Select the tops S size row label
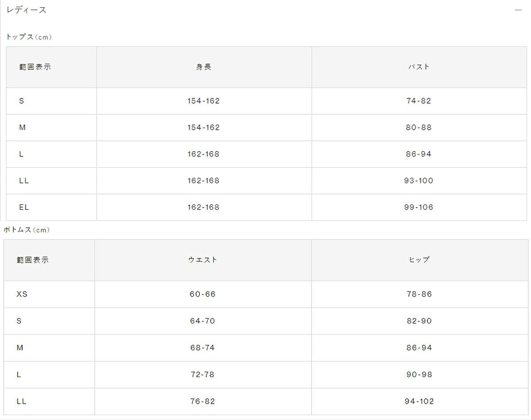The height and width of the screenshot is (420, 531). tap(22, 101)
